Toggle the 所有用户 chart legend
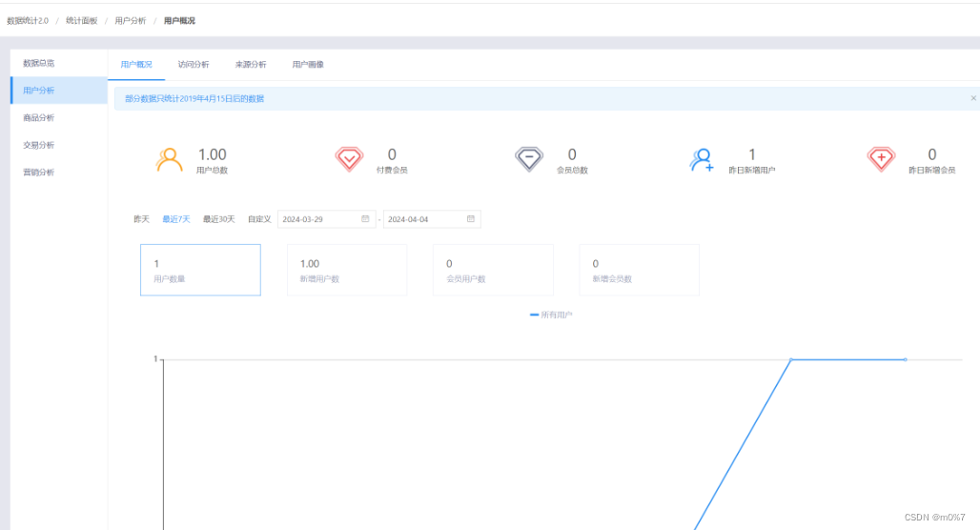Screen dimensions: 980x530 551,315
